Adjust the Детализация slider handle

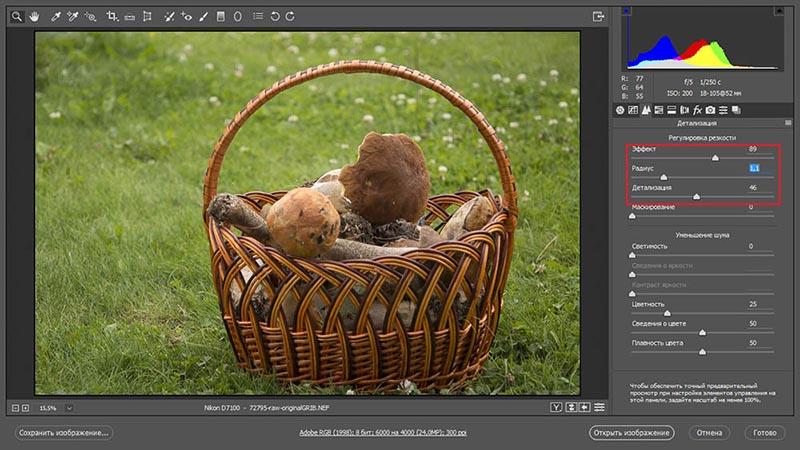696,196
